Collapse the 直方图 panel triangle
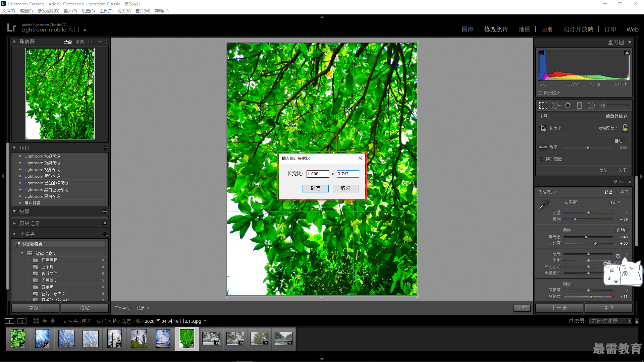This screenshot has width=644, height=362. tap(630, 43)
